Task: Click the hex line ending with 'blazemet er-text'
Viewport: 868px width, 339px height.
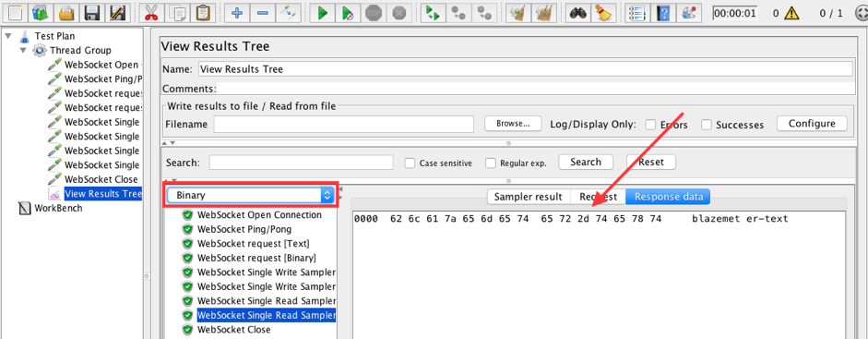Action: tap(570, 219)
